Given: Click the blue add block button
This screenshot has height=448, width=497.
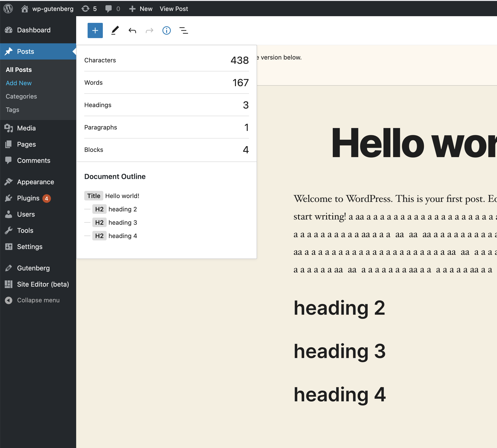Looking at the screenshot, I should 95,30.
